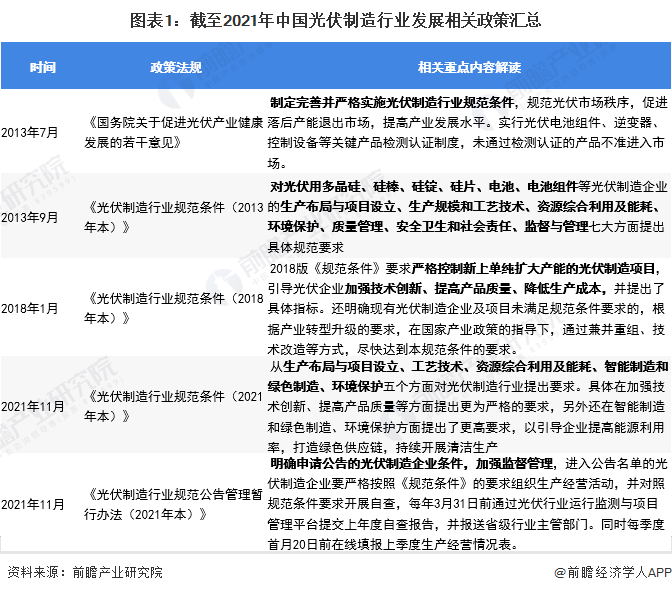Viewport: 672px width, 593px height.
Task: Click the chart title 图表1 about 光伏制造行业 policies
Action: (x=336, y=20)
